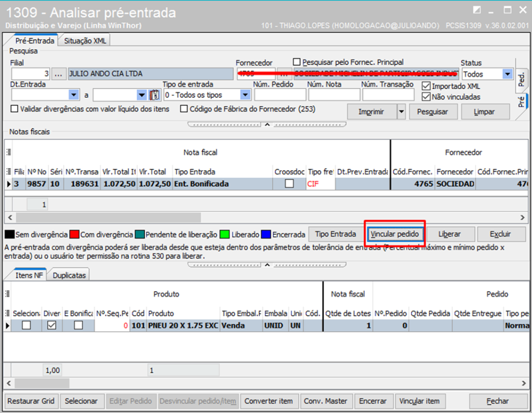Open the Status dropdown showing Todos

tap(507, 74)
